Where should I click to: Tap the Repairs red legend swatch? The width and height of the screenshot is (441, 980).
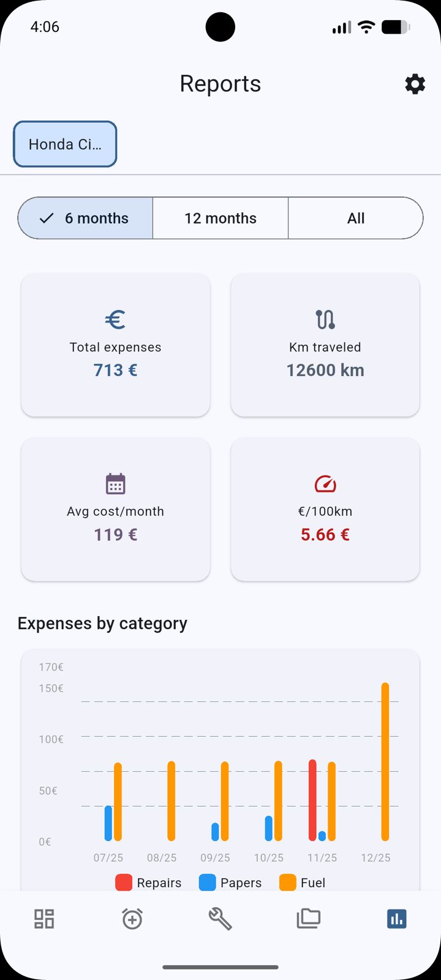[124, 883]
